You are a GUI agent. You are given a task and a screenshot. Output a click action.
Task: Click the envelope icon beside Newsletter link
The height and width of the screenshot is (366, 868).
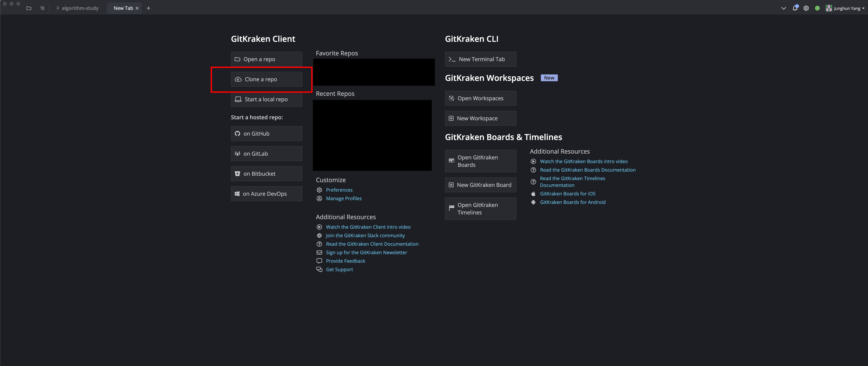[x=319, y=252]
